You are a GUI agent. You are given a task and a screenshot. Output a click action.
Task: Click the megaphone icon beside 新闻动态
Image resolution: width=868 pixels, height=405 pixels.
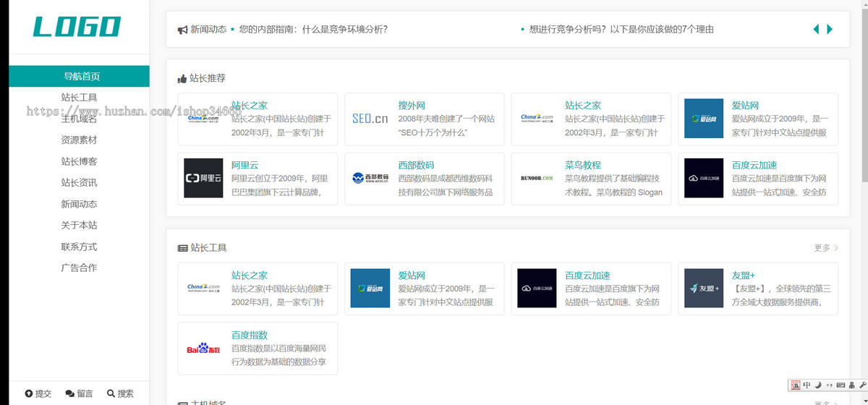[182, 30]
